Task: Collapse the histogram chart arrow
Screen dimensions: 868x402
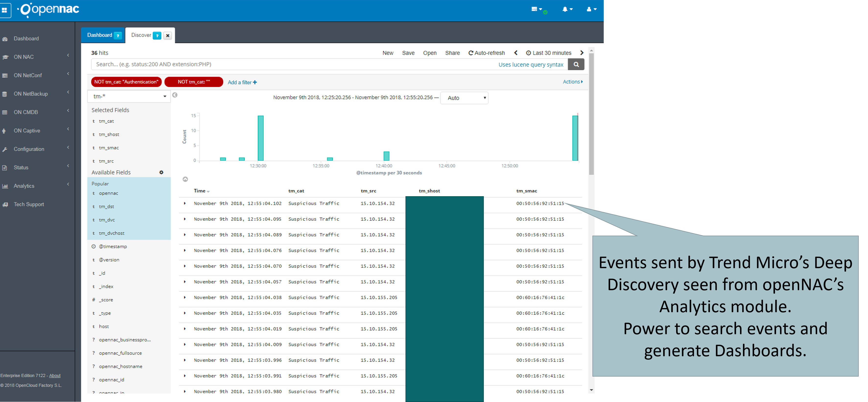Action: coord(185,179)
